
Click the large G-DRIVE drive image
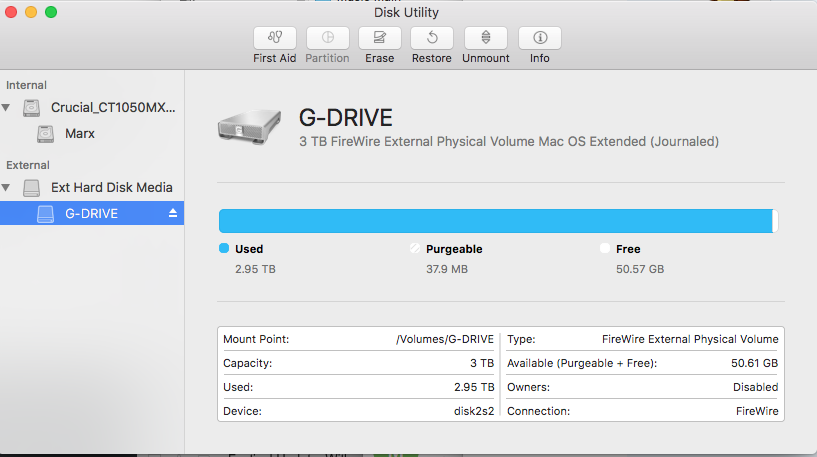point(250,127)
